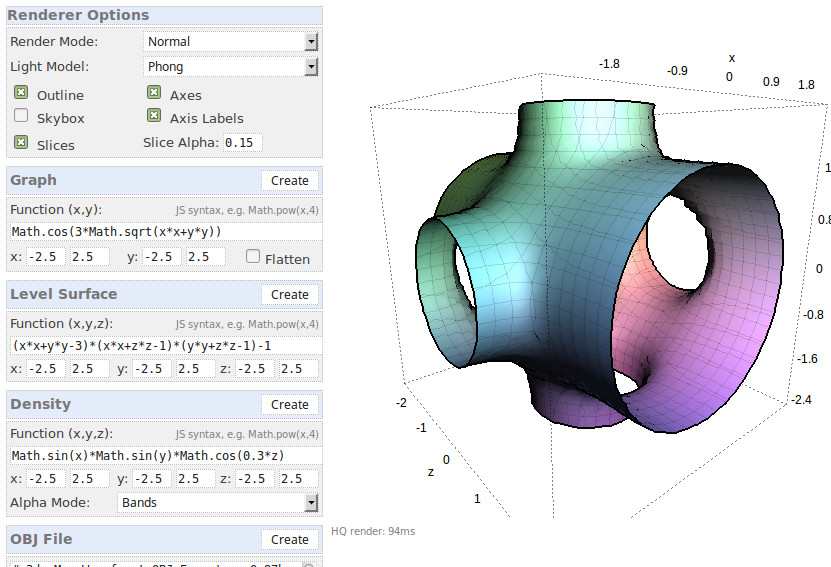
Task: Click the Slice Alpha value field
Action: tap(242, 143)
